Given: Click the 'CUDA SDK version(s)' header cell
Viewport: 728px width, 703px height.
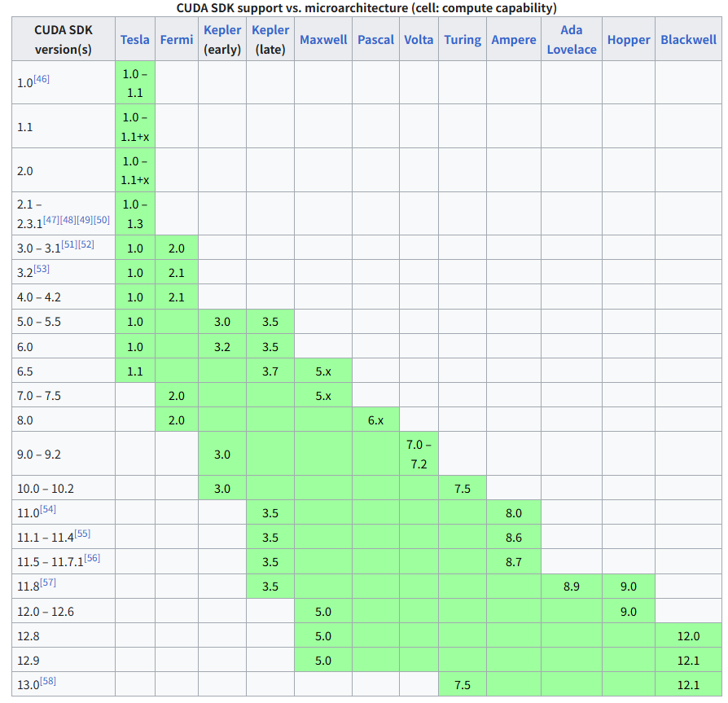Looking at the screenshot, I should point(64,39).
